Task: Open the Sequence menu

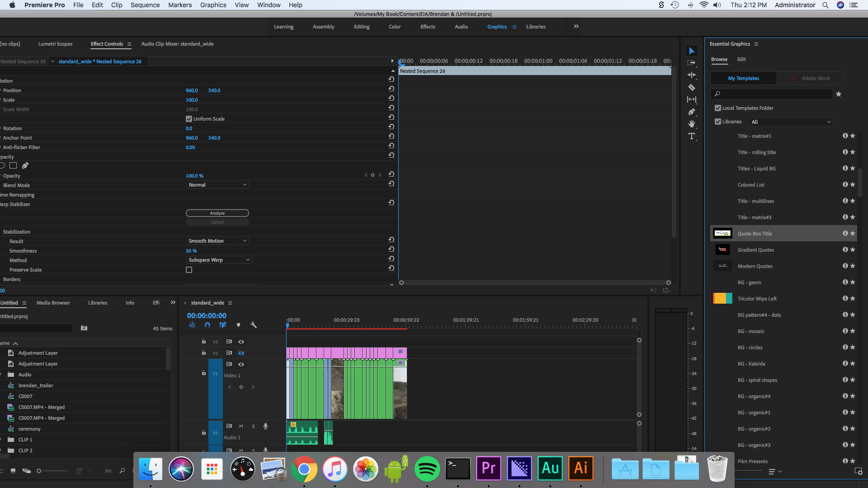Action: (x=145, y=5)
